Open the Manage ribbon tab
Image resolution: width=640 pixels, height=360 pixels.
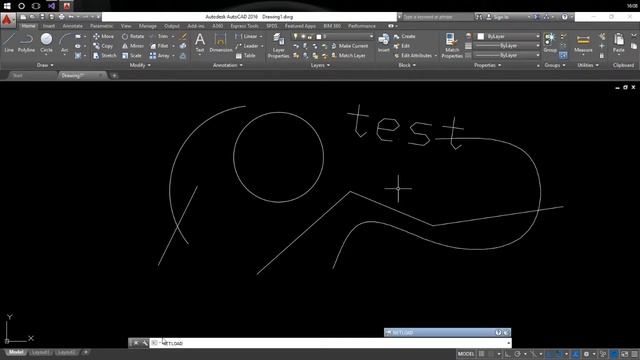point(147,26)
